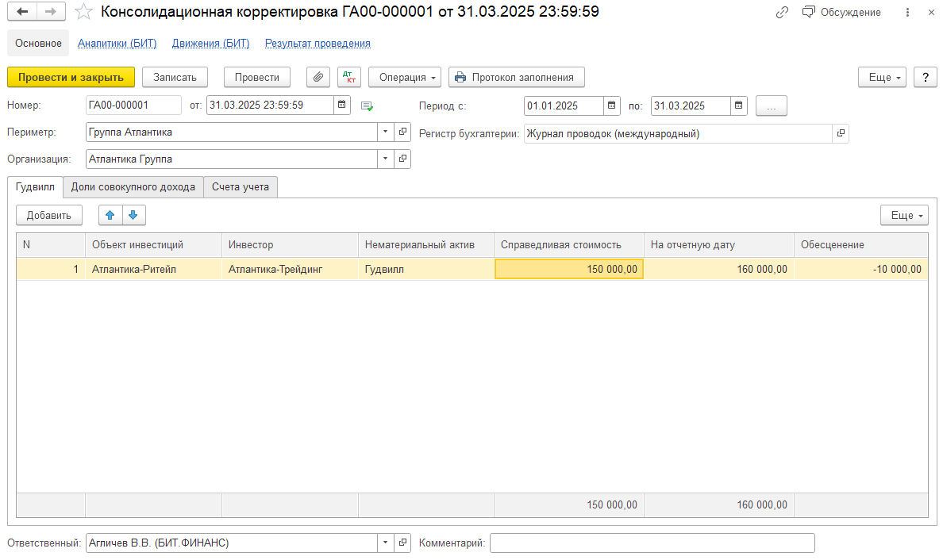Open calendar for Период с date

pos(611,105)
